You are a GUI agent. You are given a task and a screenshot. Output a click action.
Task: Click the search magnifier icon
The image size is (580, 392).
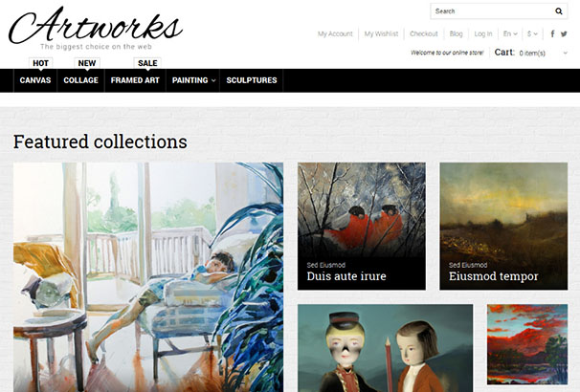click(x=559, y=11)
